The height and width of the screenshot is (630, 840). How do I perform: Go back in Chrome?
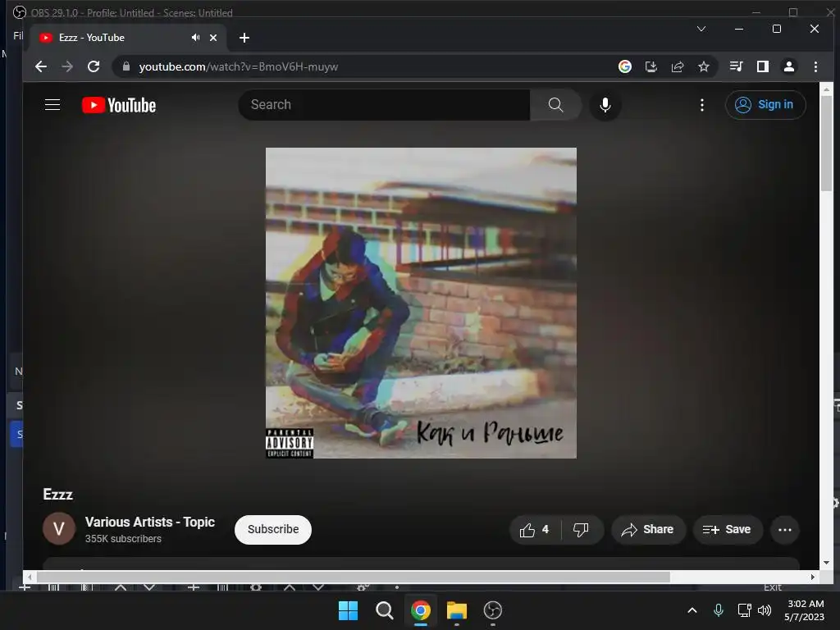(x=41, y=66)
